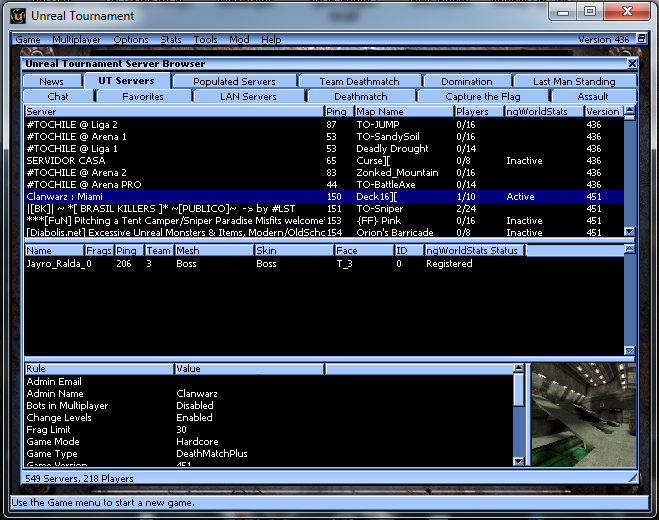The height and width of the screenshot is (520, 659).
Task: Open the Team Deathmatch tab
Action: click(x=359, y=81)
